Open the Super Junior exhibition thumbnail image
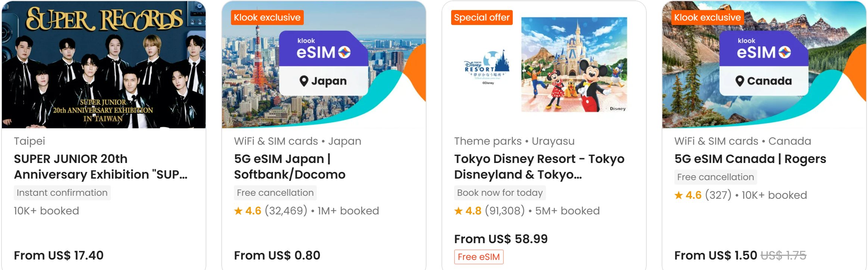This screenshot has width=868, height=270. (x=104, y=65)
